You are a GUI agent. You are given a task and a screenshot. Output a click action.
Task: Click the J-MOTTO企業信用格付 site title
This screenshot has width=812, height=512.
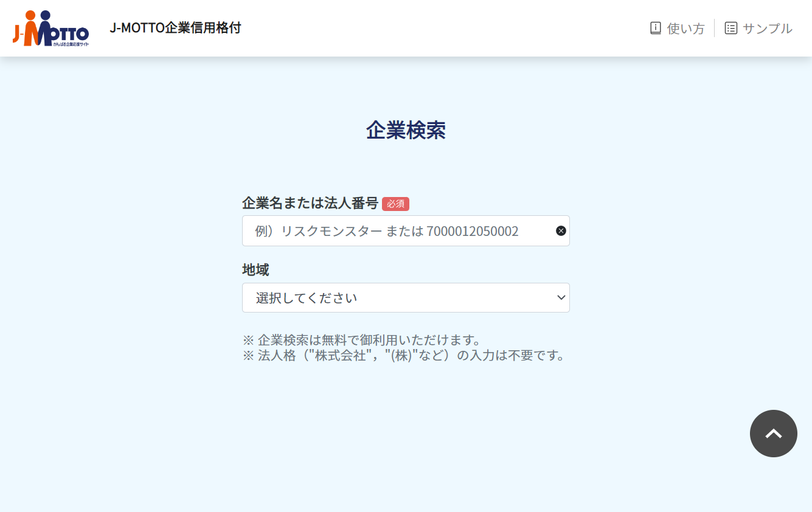175,28
